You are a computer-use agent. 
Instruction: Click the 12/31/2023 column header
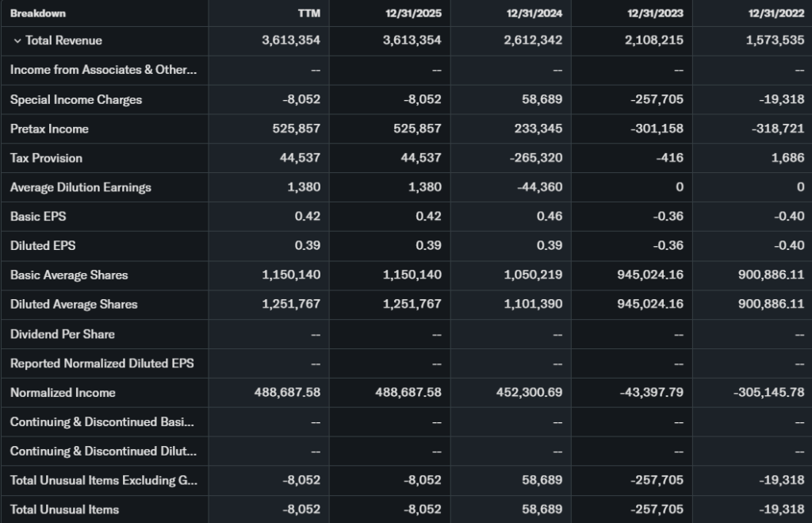656,13
